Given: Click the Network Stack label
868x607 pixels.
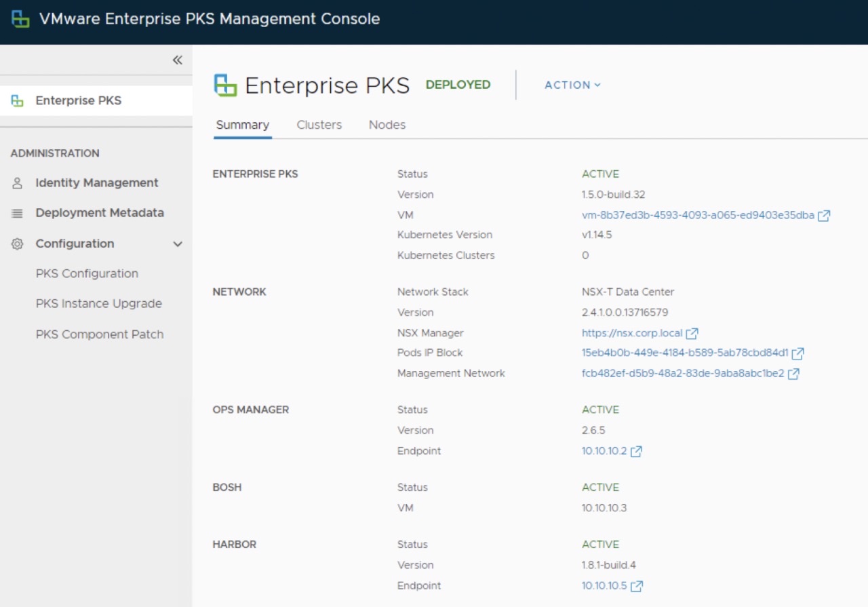Looking at the screenshot, I should [433, 292].
